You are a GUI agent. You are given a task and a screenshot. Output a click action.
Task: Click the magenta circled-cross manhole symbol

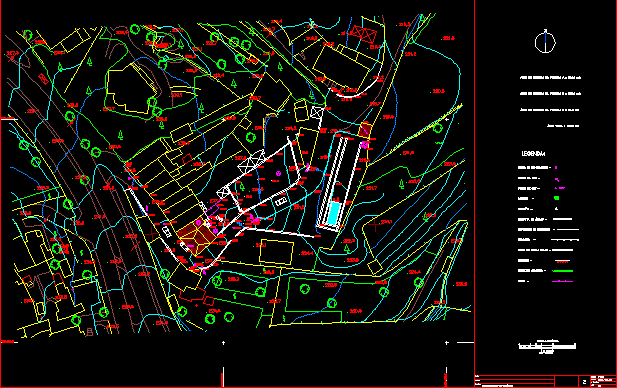click(x=278, y=173)
